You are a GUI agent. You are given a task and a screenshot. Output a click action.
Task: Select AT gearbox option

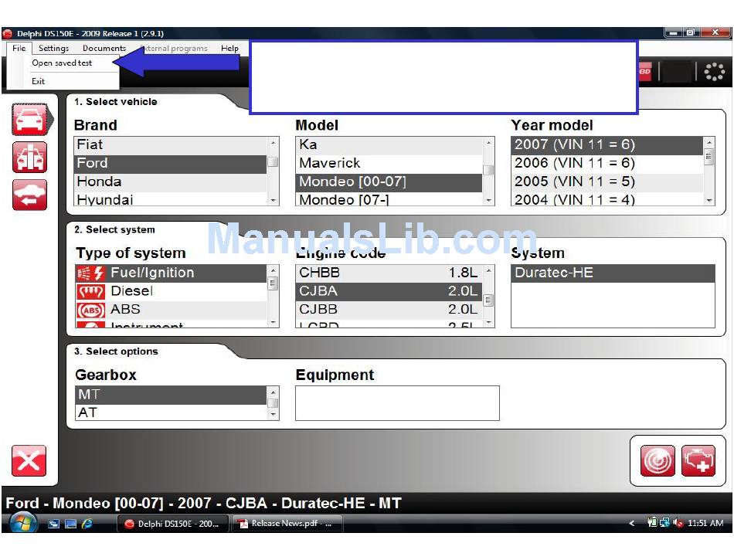click(x=171, y=412)
